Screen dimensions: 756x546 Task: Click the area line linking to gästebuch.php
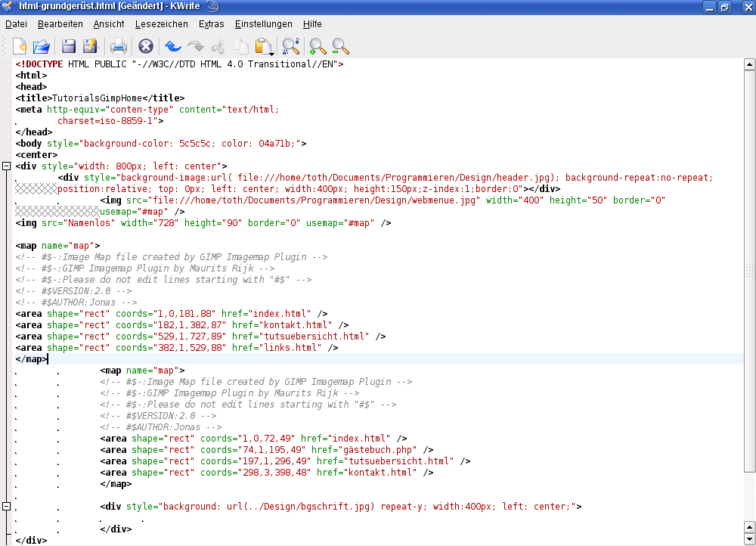click(x=267, y=450)
